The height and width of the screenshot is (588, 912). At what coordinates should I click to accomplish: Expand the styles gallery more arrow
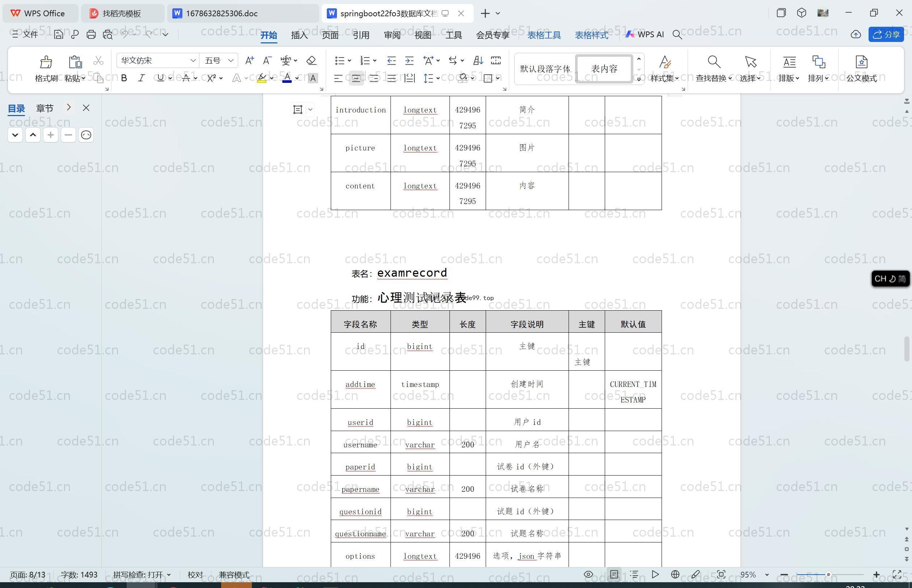tap(639, 79)
